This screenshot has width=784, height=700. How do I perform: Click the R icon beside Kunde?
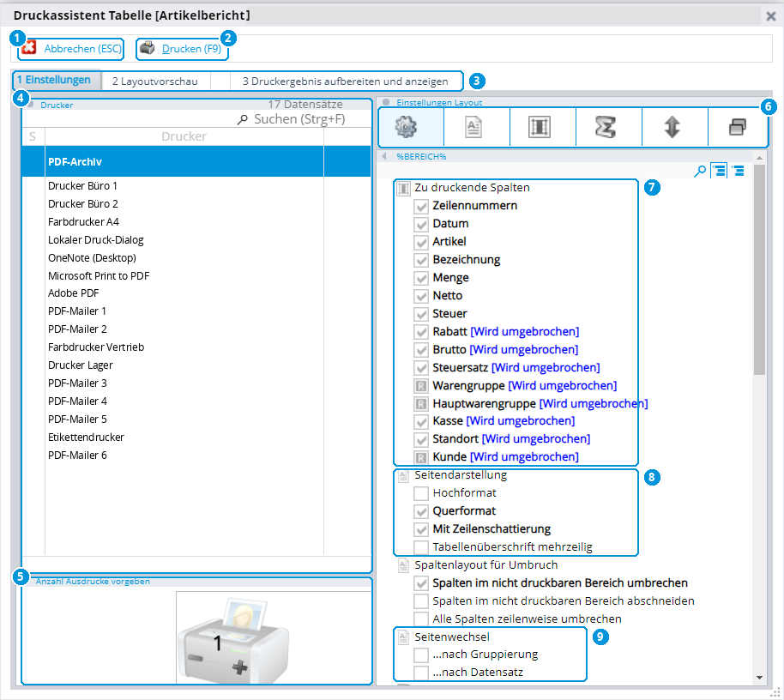pyautogui.click(x=421, y=457)
